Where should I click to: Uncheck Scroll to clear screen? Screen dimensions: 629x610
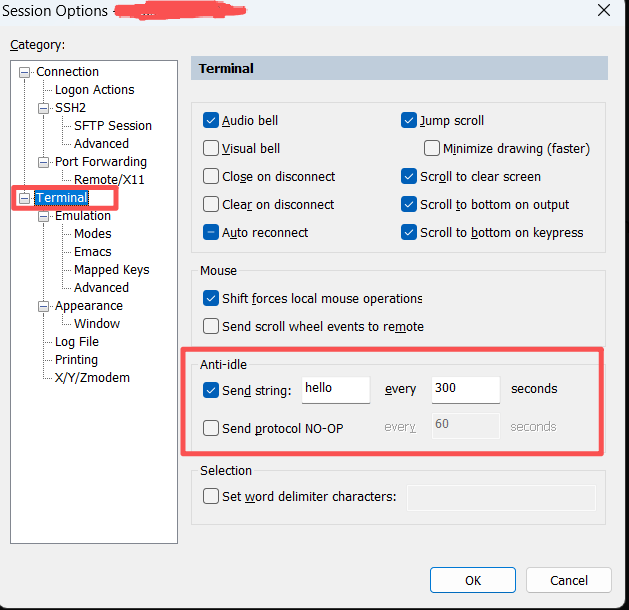[409, 177]
